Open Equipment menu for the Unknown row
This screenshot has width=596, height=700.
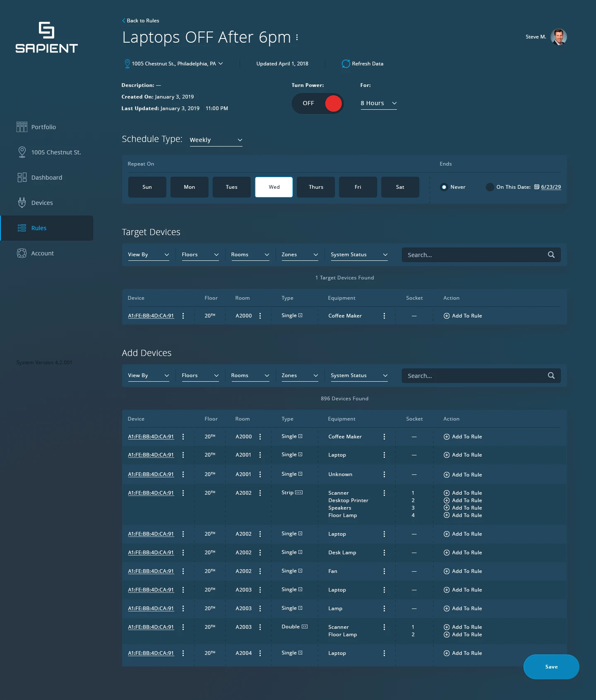[384, 474]
